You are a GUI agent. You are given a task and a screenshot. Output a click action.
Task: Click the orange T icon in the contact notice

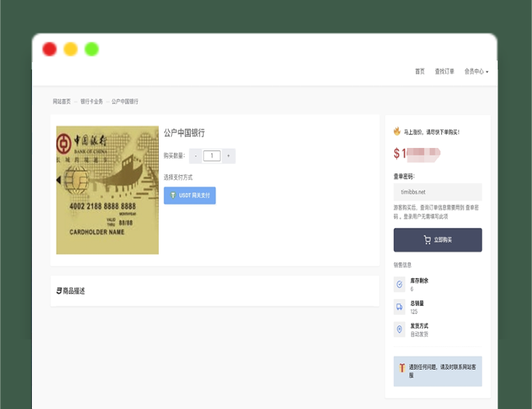point(401,371)
